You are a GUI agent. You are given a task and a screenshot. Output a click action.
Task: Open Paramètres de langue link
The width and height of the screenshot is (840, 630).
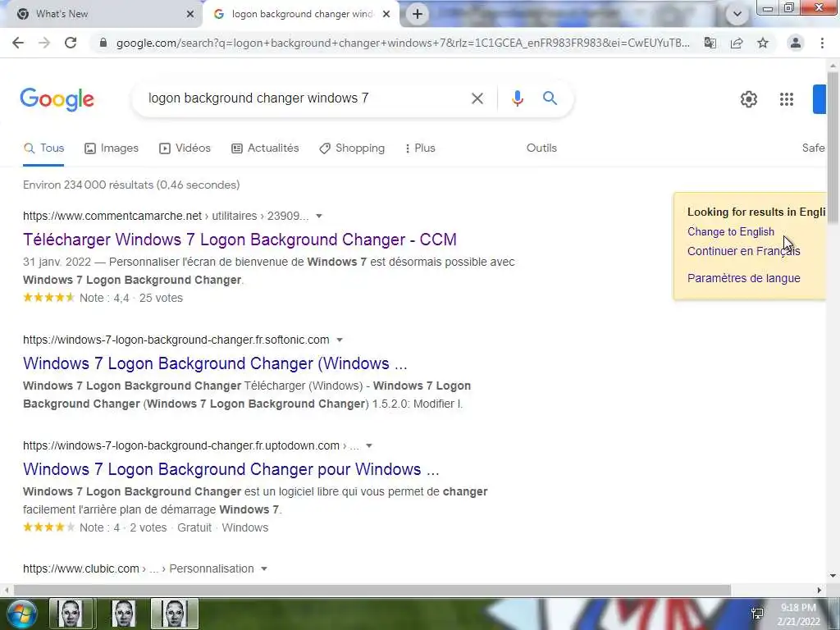point(743,278)
